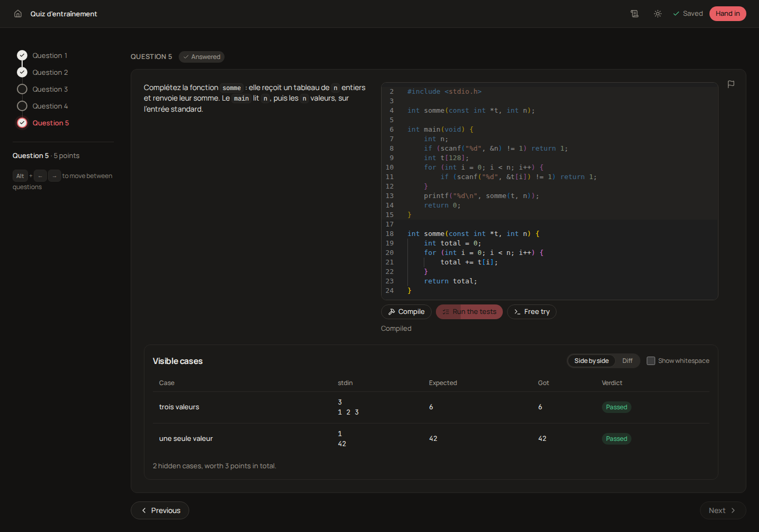This screenshot has width=759, height=532.
Task: Select Question 5 in sidebar
Action: (x=51, y=123)
